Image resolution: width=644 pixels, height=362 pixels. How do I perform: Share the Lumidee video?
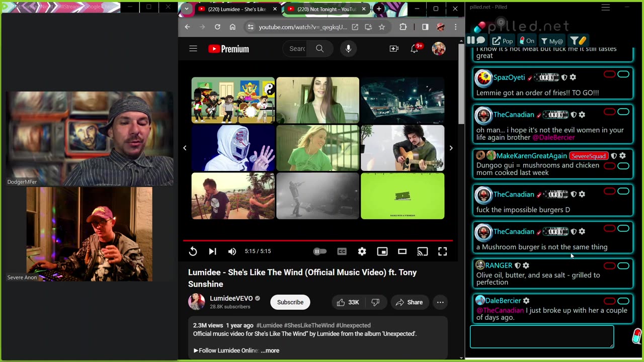pos(409,302)
